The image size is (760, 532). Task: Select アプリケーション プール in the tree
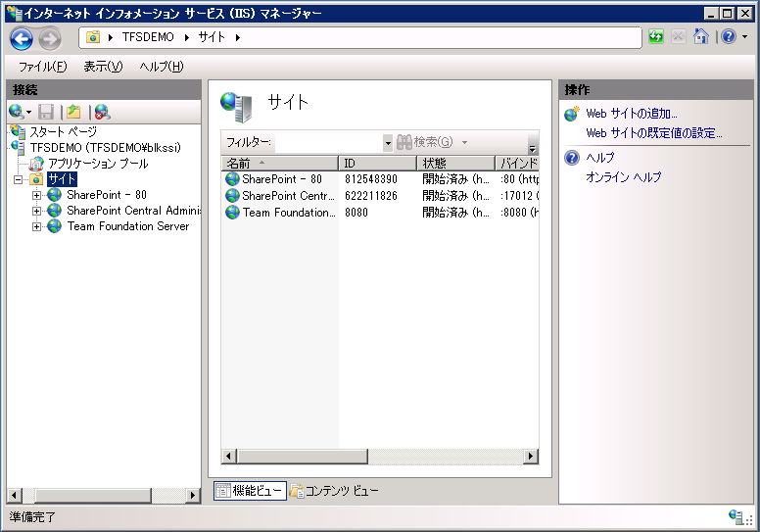click(98, 164)
